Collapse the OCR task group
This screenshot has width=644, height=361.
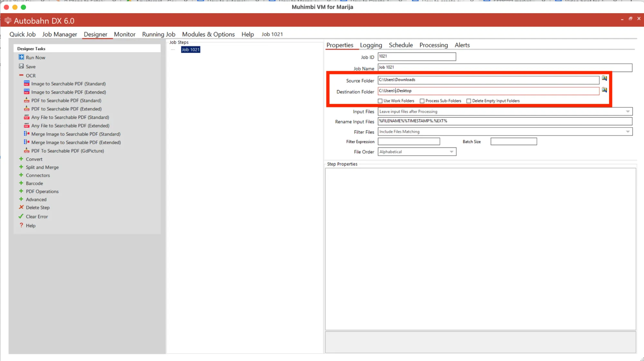21,75
